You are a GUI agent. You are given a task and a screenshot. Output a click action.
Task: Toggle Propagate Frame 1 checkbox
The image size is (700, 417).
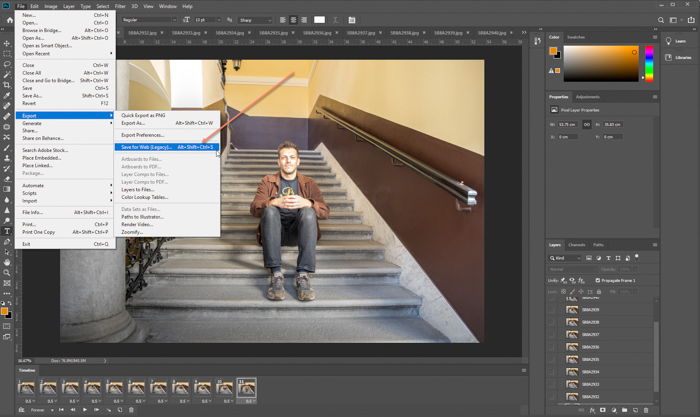click(598, 281)
